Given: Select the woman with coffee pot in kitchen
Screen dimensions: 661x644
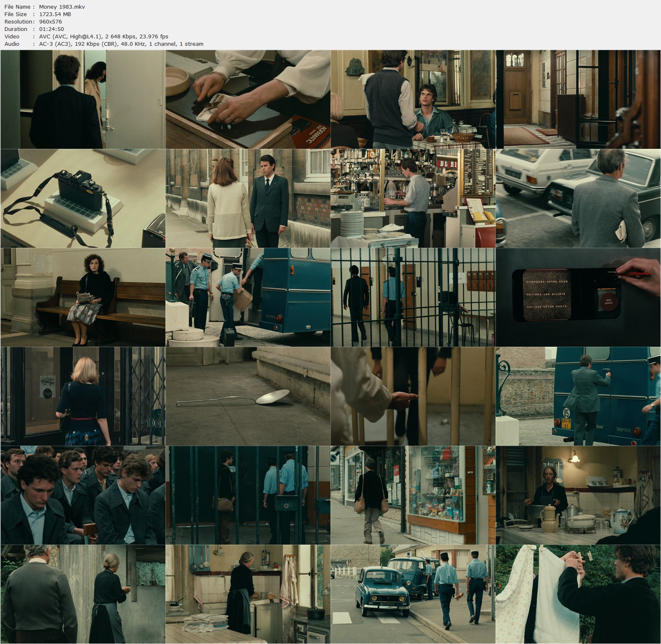Looking at the screenshot, I should [578, 495].
